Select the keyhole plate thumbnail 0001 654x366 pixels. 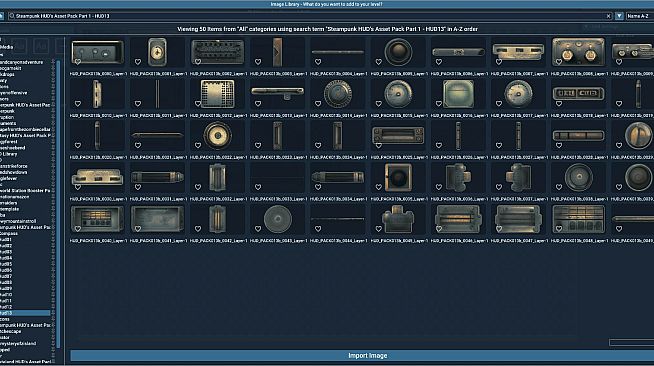click(157, 52)
